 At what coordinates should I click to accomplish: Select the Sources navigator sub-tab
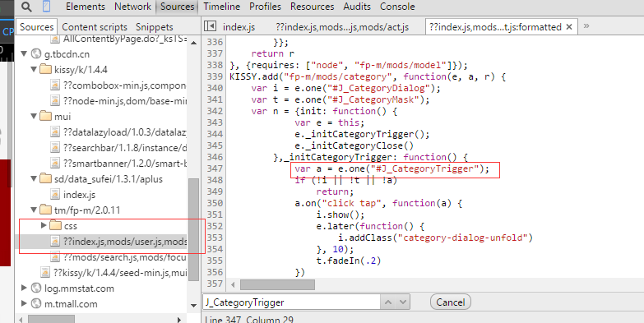coord(36,27)
